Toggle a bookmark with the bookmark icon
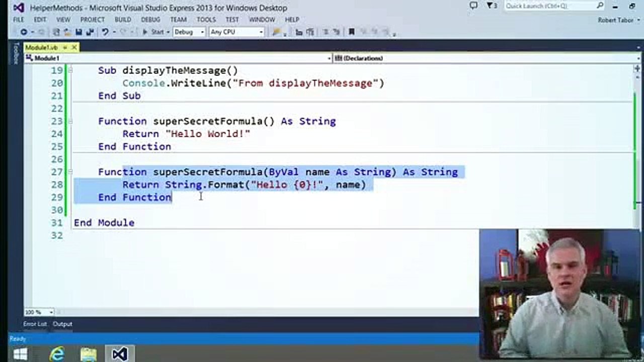This screenshot has height=362, width=644. (352, 32)
